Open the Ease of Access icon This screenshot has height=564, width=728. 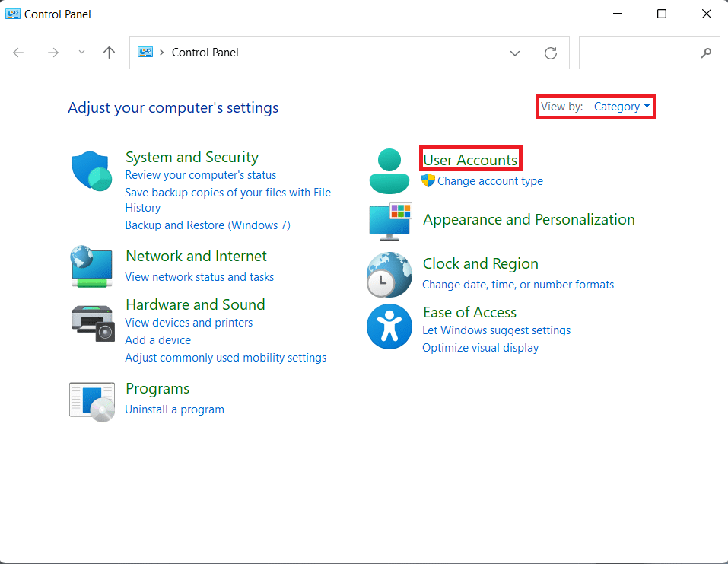[389, 327]
